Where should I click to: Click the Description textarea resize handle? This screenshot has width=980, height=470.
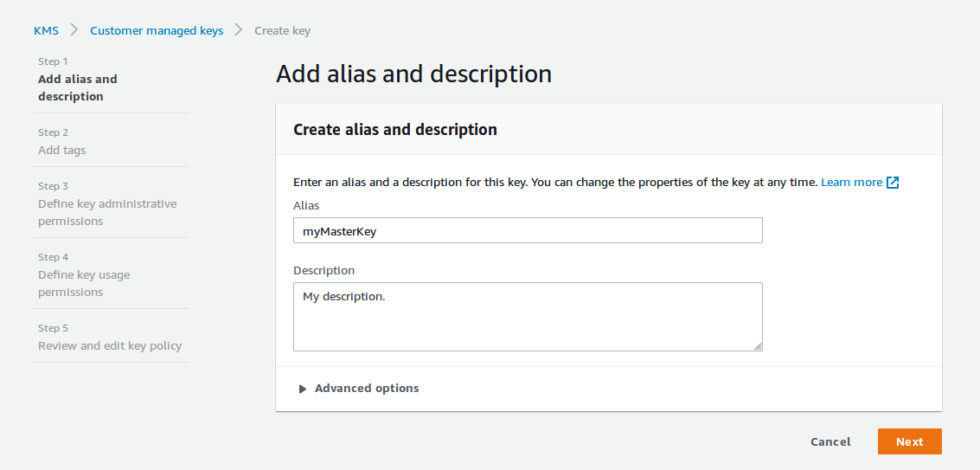(x=758, y=346)
